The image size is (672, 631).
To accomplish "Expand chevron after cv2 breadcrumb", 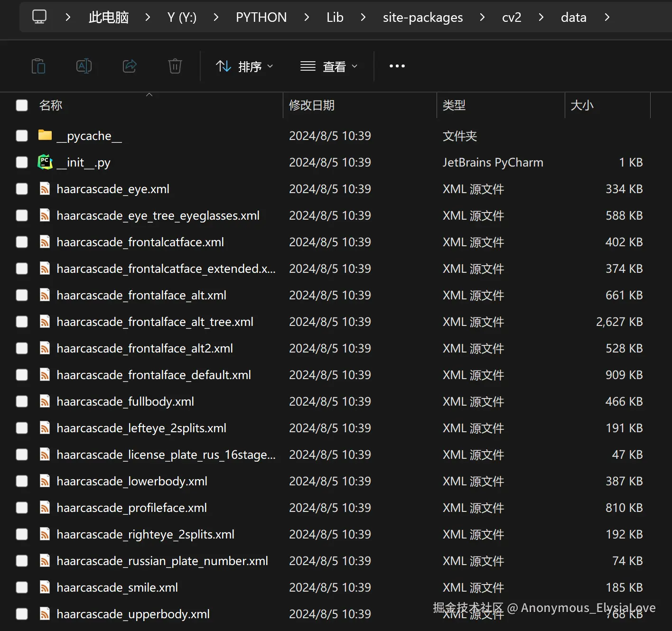I will coord(541,17).
